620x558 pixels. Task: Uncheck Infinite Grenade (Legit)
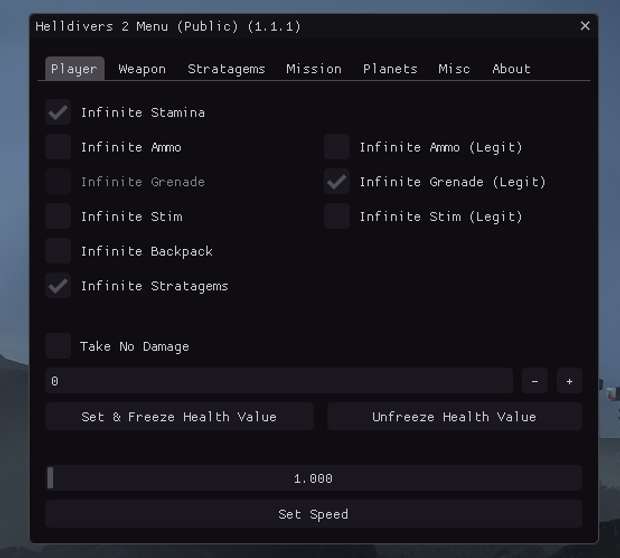point(337,182)
